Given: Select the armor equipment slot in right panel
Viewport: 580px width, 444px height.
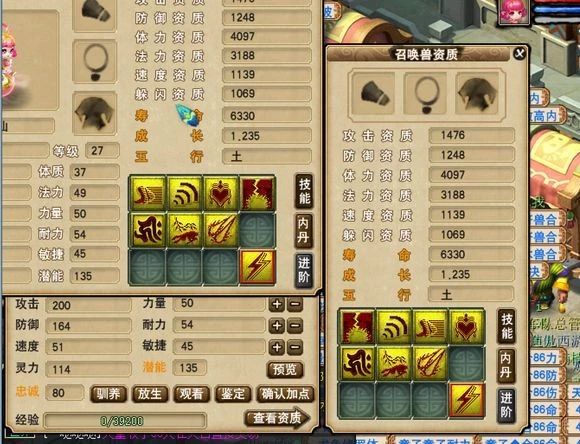Looking at the screenshot, I should (x=477, y=93).
